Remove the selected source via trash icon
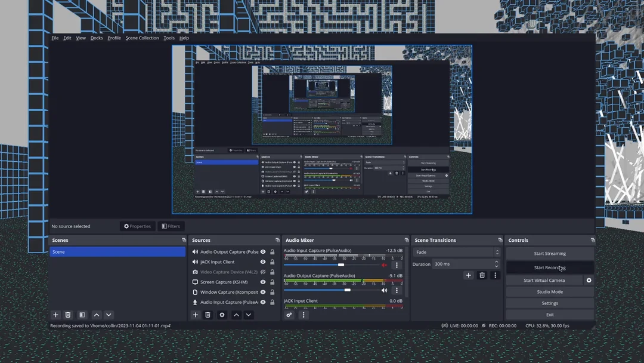The width and height of the screenshot is (644, 363). point(208,315)
